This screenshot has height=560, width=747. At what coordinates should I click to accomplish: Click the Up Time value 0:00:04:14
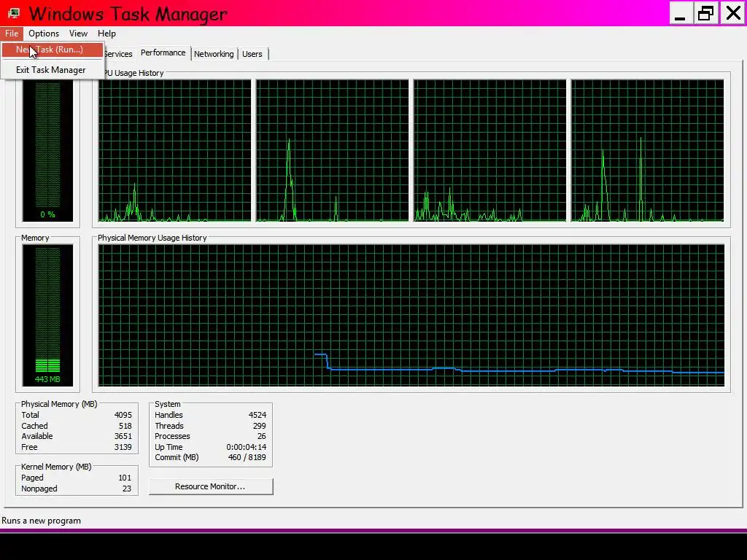click(x=247, y=448)
